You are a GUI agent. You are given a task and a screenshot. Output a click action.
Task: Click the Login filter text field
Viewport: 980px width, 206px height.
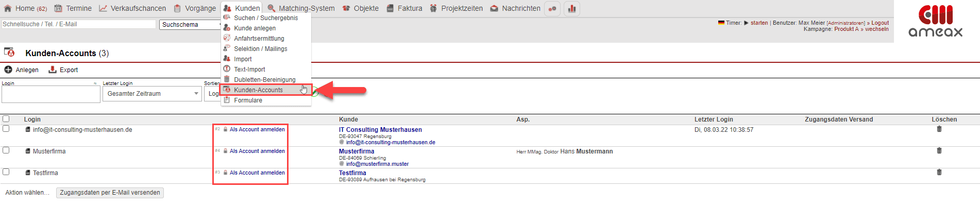pyautogui.click(x=50, y=94)
